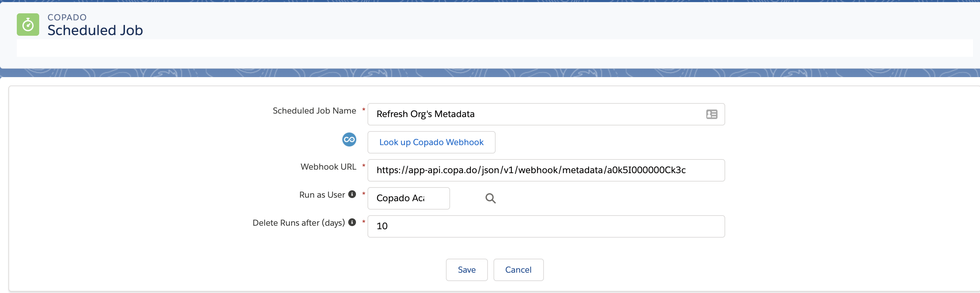The image size is (980, 293).
Task: Focus the Scheduled Job Name text field
Action: [x=533, y=114]
